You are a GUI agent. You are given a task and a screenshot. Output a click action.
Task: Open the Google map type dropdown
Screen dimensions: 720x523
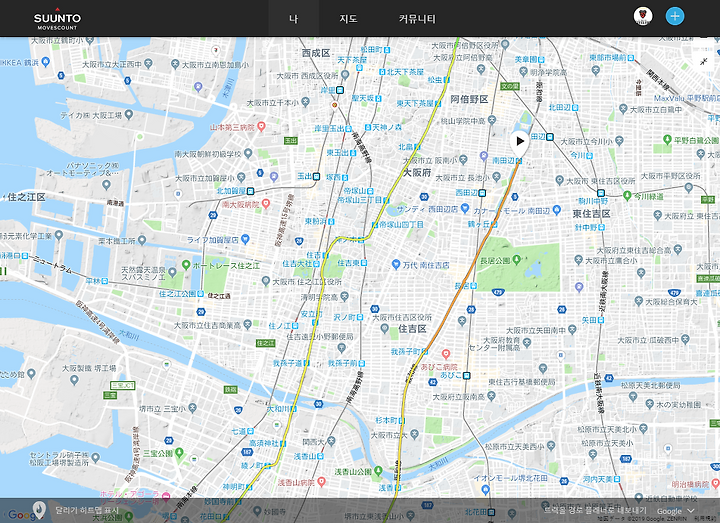pyautogui.click(x=675, y=511)
